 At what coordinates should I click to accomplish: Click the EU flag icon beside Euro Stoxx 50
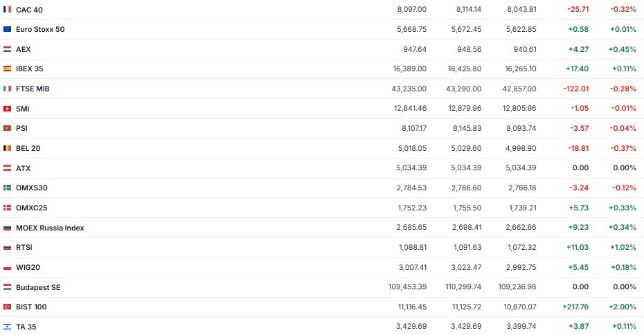click(x=7, y=30)
